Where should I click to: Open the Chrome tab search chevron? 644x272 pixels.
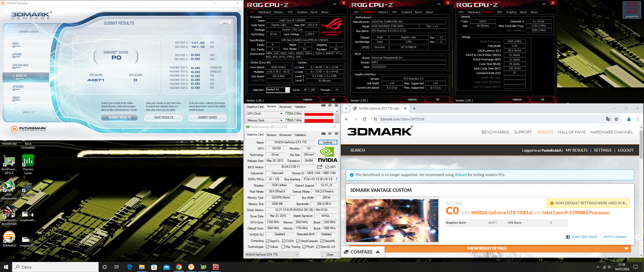(346, 108)
